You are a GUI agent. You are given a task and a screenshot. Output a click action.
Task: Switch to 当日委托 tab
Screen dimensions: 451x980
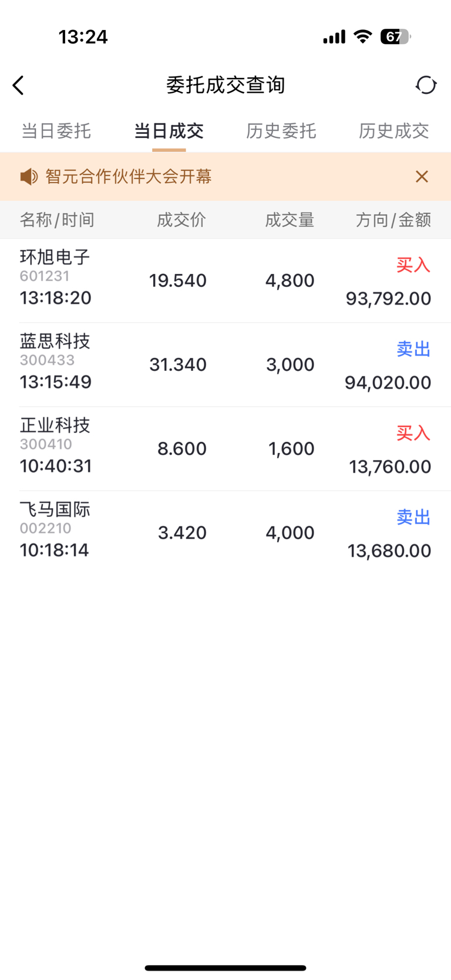[x=56, y=131]
